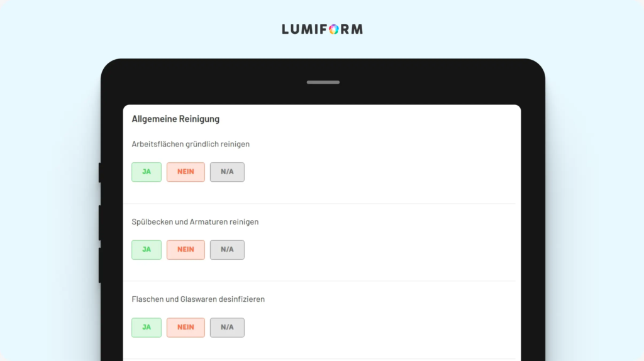644x361 pixels.
Task: Click the middle side button on tablet
Action: tap(100, 223)
